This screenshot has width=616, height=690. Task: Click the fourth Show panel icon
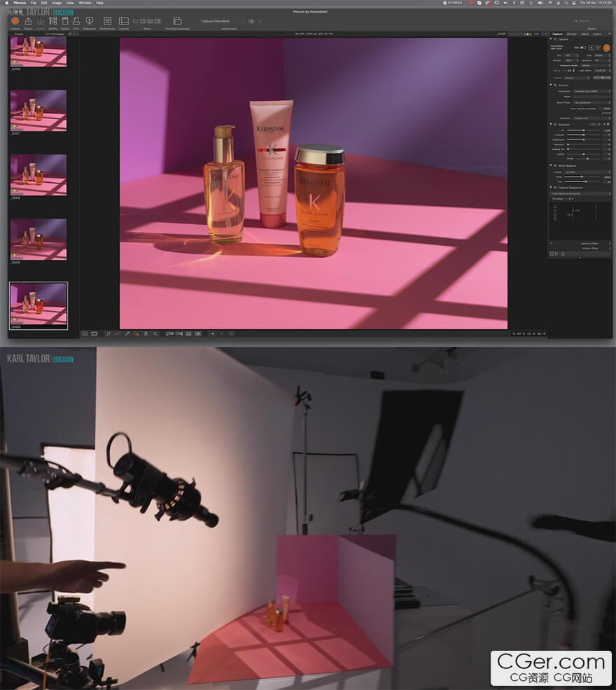click(157, 21)
